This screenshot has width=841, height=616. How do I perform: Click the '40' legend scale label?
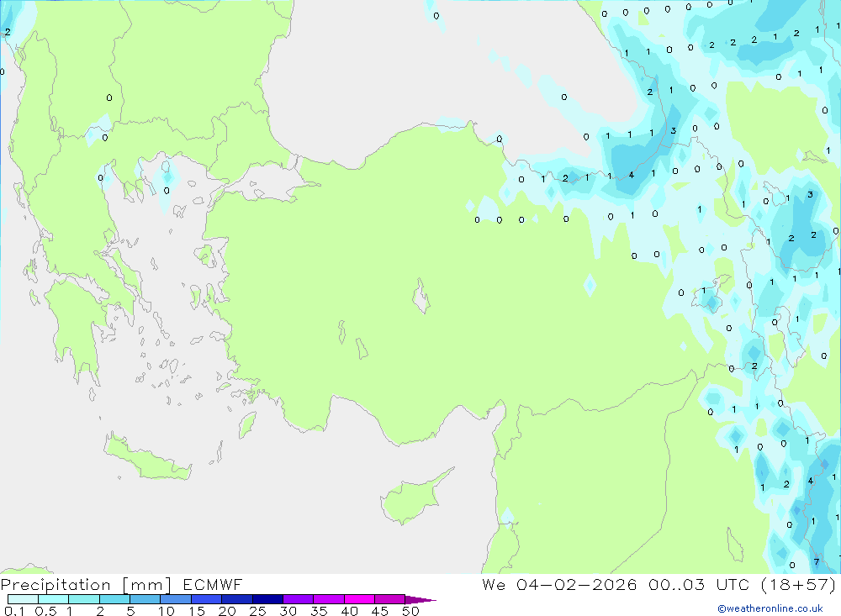(349, 611)
